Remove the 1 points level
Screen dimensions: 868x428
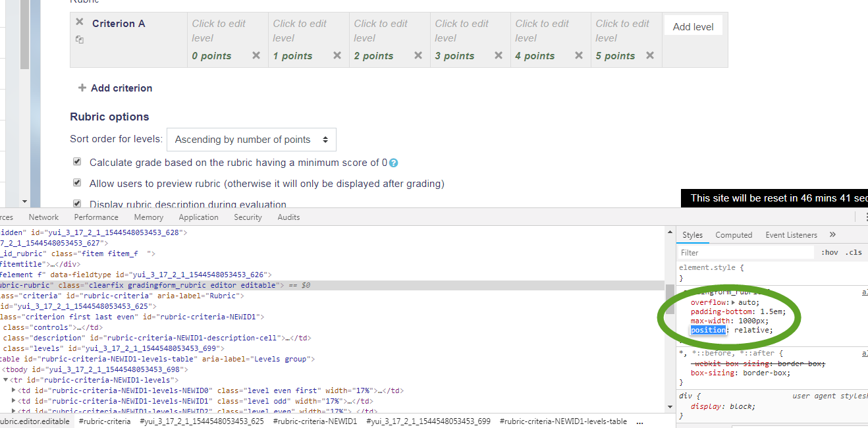(x=337, y=55)
